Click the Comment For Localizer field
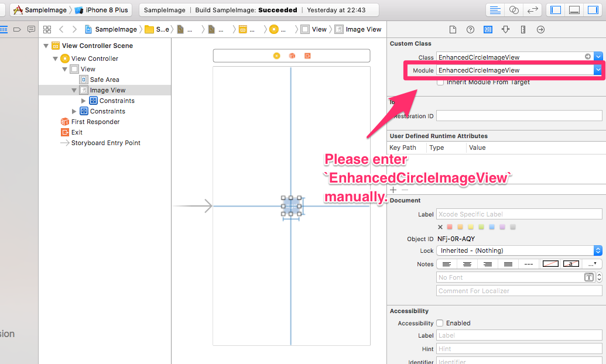The image size is (606, 364). click(519, 291)
